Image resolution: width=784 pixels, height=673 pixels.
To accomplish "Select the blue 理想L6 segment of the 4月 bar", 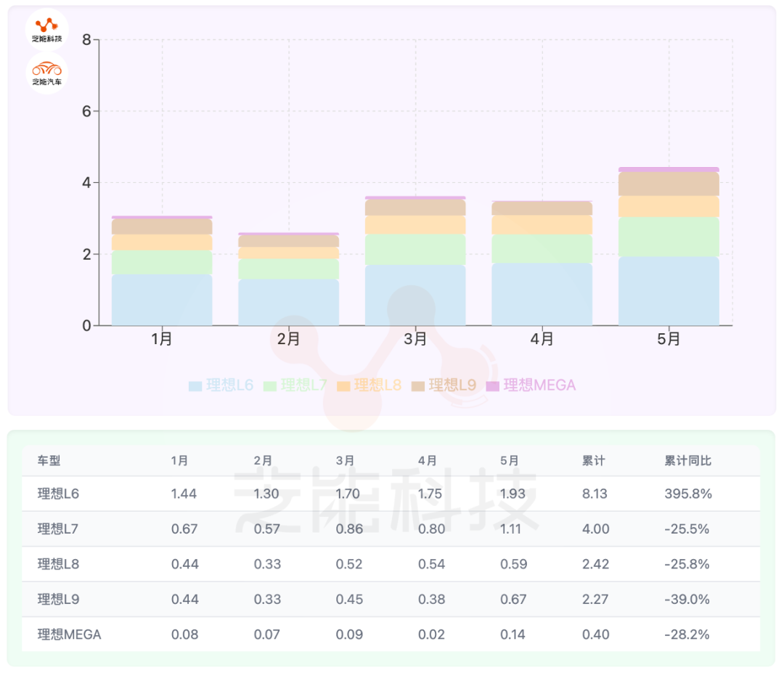I will click(542, 295).
